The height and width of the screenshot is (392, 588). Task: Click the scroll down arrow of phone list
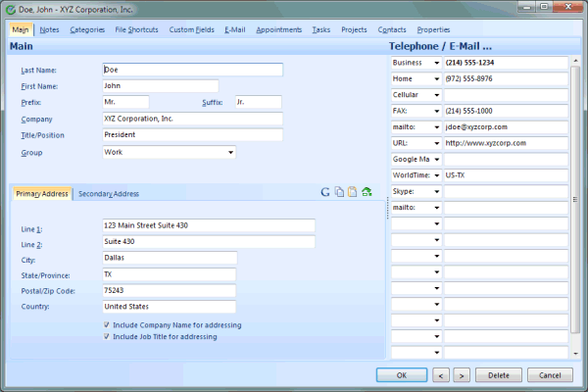pos(575,354)
